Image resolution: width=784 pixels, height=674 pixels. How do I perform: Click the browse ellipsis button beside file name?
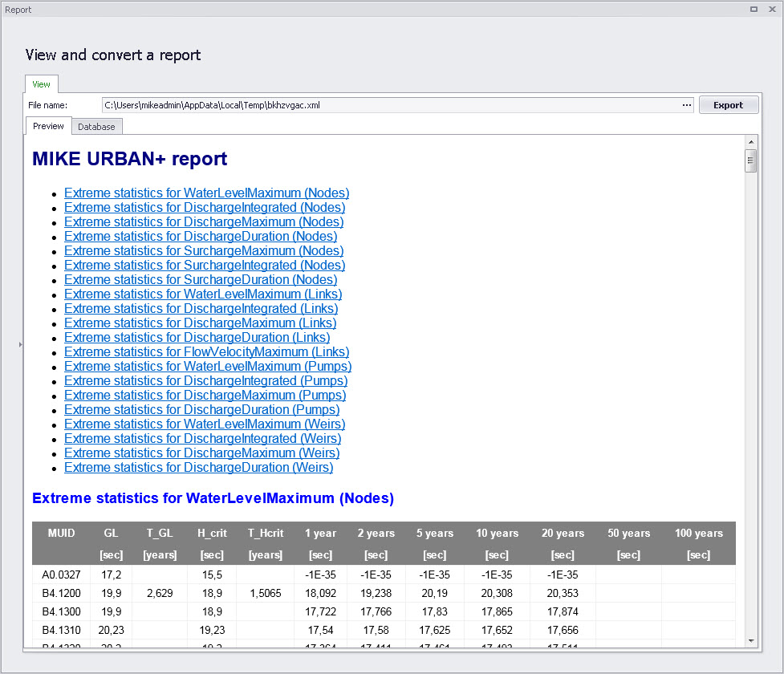686,105
